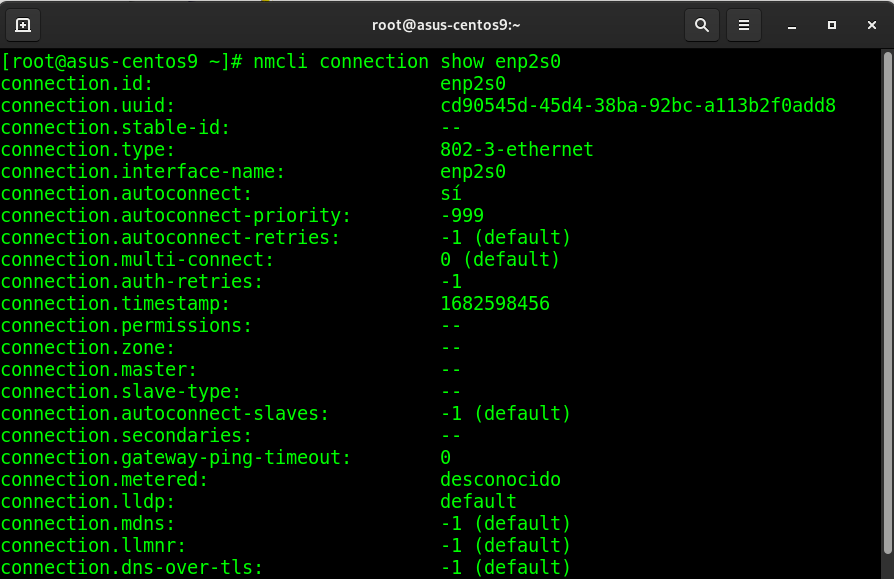Click the connection.metered value "desconocido"
Screen dimensions: 894x579
tap(500, 479)
